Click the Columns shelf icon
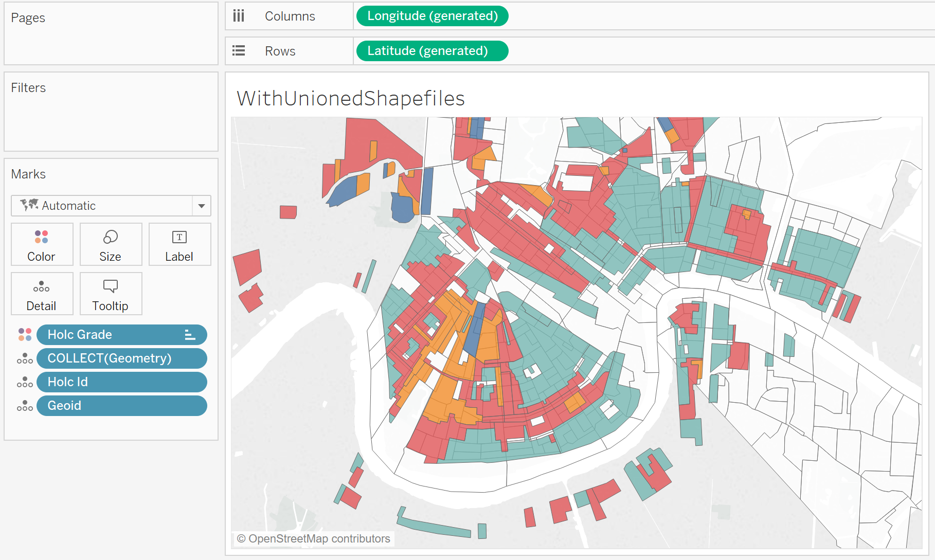This screenshot has height=560, width=935. (239, 16)
